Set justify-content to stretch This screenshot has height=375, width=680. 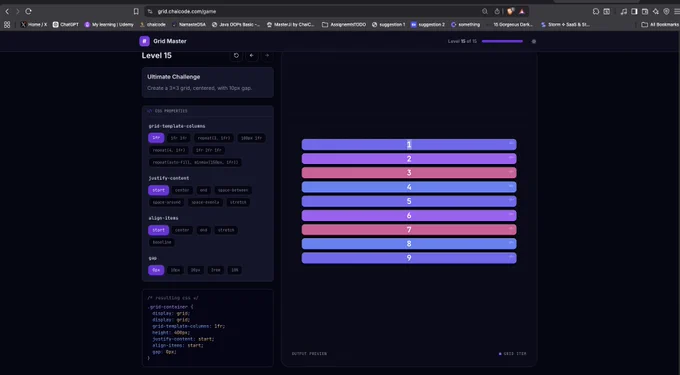(x=238, y=202)
